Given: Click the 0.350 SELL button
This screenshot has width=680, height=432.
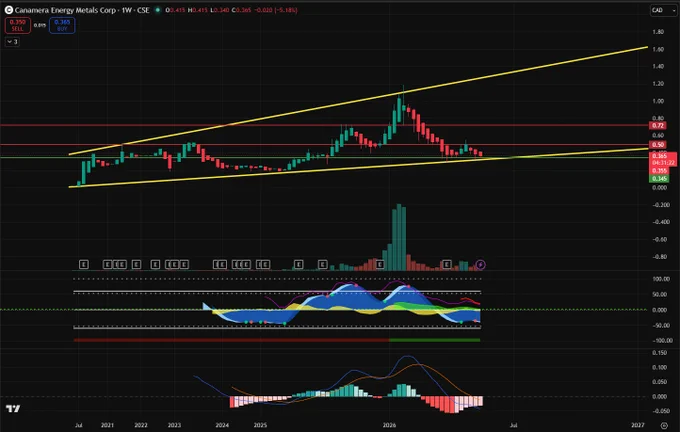Looking at the screenshot, I should (x=17, y=25).
